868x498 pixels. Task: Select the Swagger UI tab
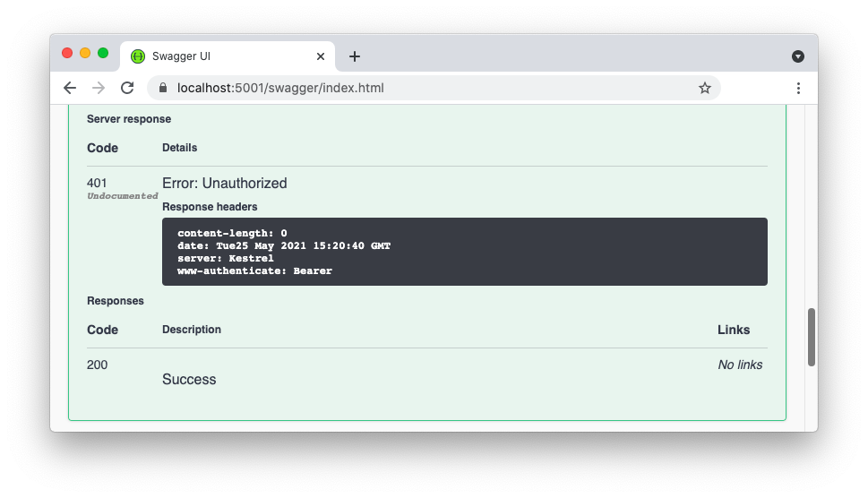[x=224, y=56]
